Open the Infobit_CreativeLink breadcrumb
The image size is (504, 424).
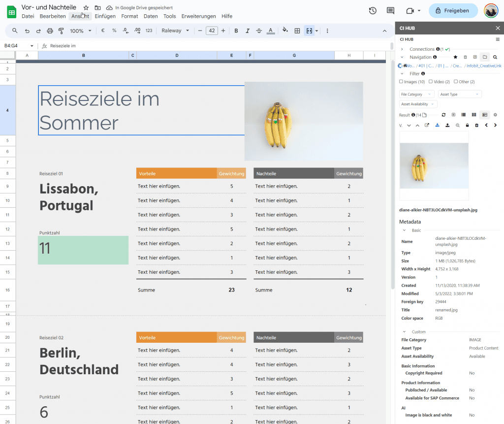pyautogui.click(x=484, y=65)
